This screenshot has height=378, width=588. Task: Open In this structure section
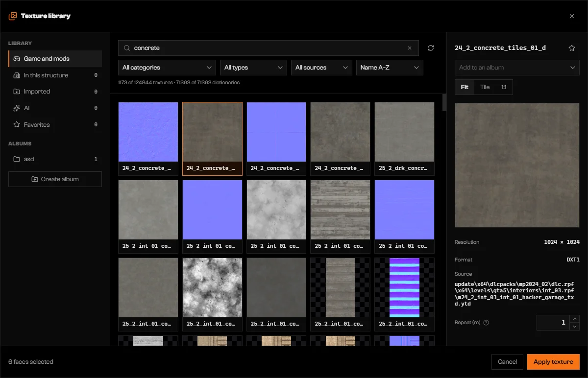[55, 75]
